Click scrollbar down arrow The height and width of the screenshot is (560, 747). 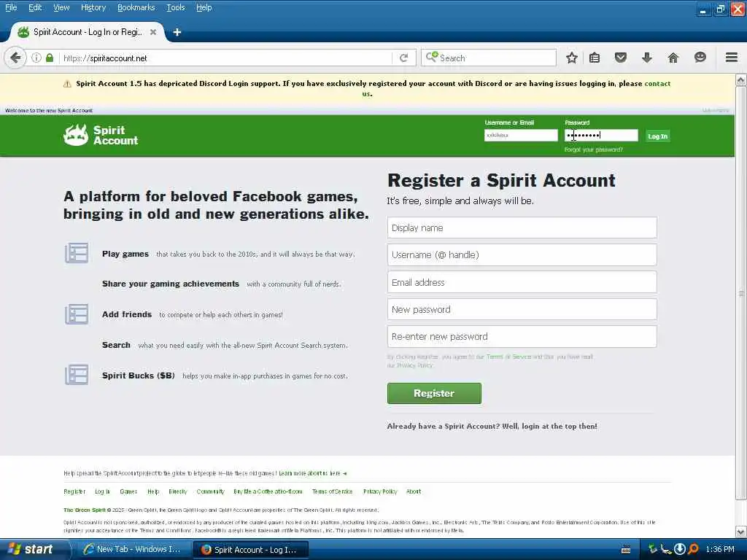tap(741, 532)
